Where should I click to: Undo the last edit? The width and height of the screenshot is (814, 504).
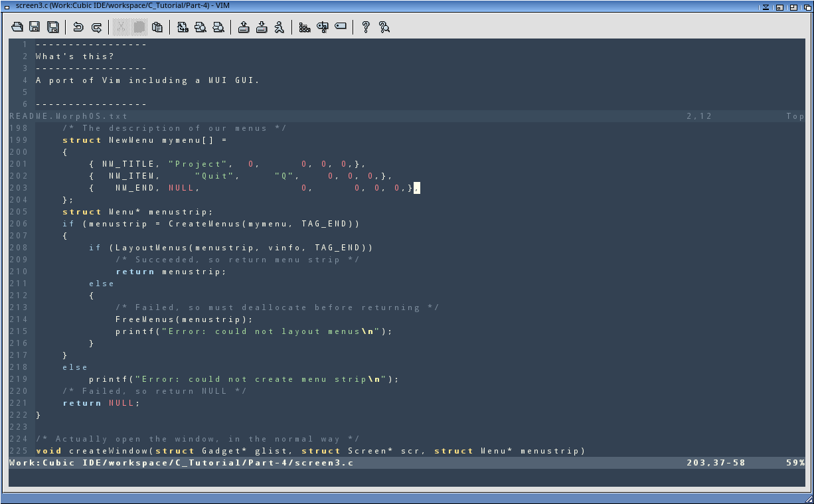[78, 27]
